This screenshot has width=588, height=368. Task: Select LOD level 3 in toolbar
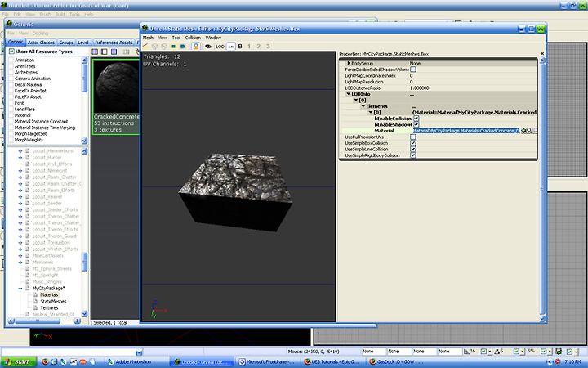click(268, 47)
